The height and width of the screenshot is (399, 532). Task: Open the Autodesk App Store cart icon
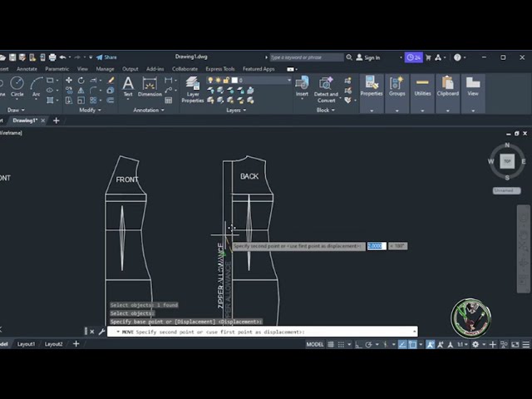(428, 57)
